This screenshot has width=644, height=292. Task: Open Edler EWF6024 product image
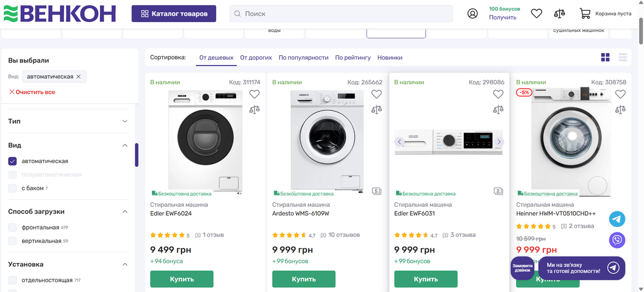point(206,141)
